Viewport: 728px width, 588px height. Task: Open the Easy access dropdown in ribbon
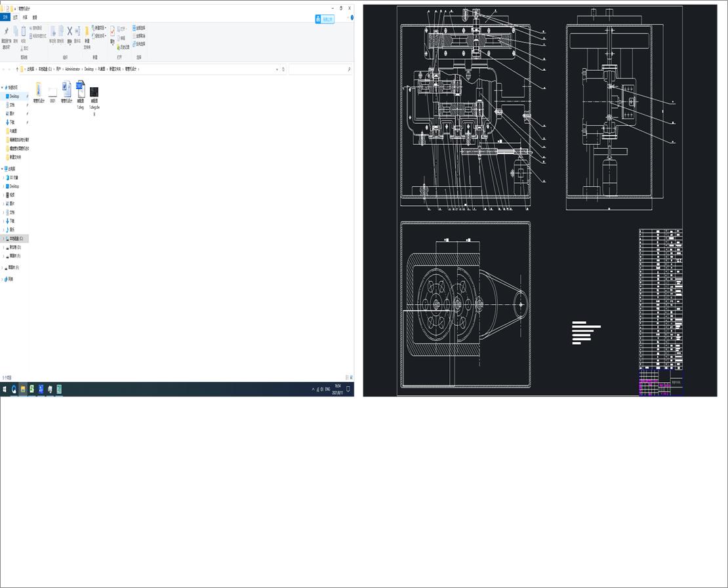pos(99,36)
